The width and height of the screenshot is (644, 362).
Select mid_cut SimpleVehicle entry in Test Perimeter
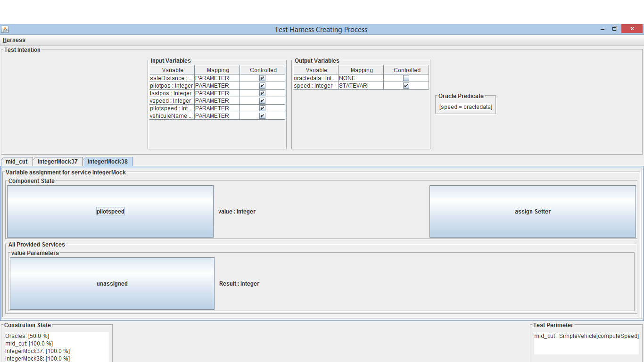point(586,336)
